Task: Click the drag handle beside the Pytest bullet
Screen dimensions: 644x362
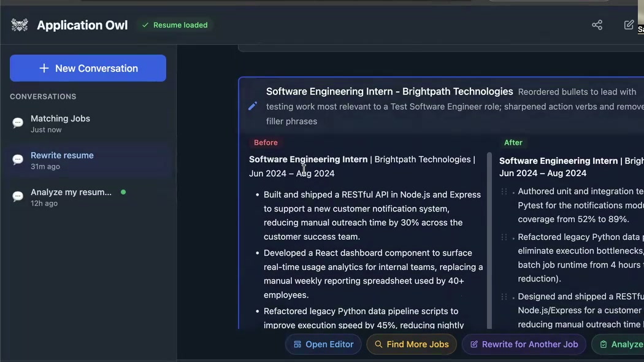Action: click(505, 191)
